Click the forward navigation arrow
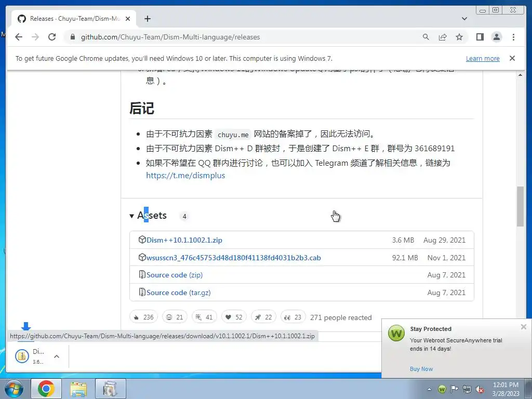 click(x=35, y=37)
